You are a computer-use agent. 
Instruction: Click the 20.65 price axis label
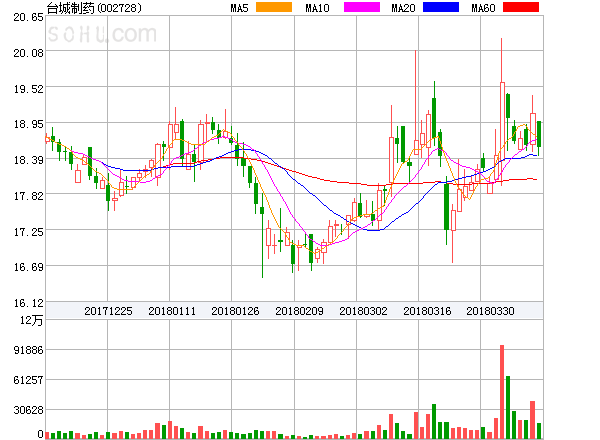pos(28,17)
